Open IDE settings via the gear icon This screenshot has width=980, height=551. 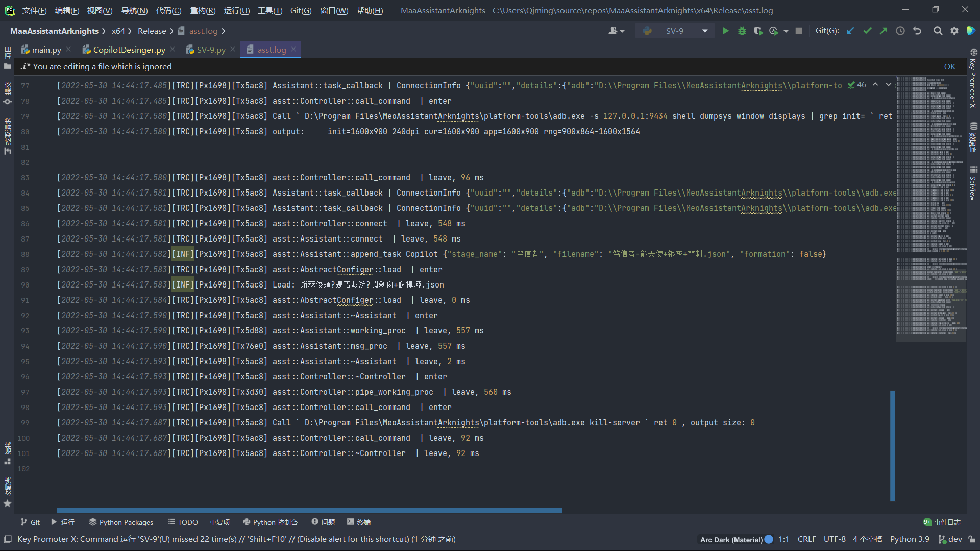[x=954, y=31]
